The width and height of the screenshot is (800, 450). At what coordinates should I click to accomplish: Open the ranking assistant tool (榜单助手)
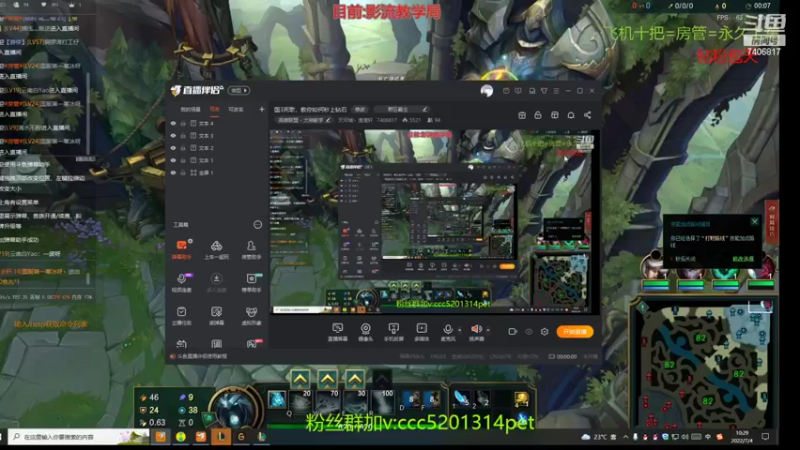pyautogui.click(x=251, y=283)
